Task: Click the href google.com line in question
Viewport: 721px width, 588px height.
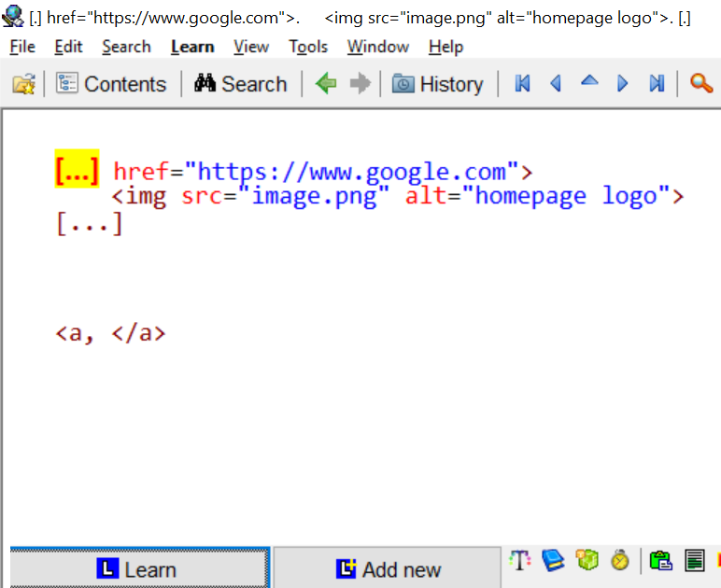Action: pyautogui.click(x=323, y=172)
